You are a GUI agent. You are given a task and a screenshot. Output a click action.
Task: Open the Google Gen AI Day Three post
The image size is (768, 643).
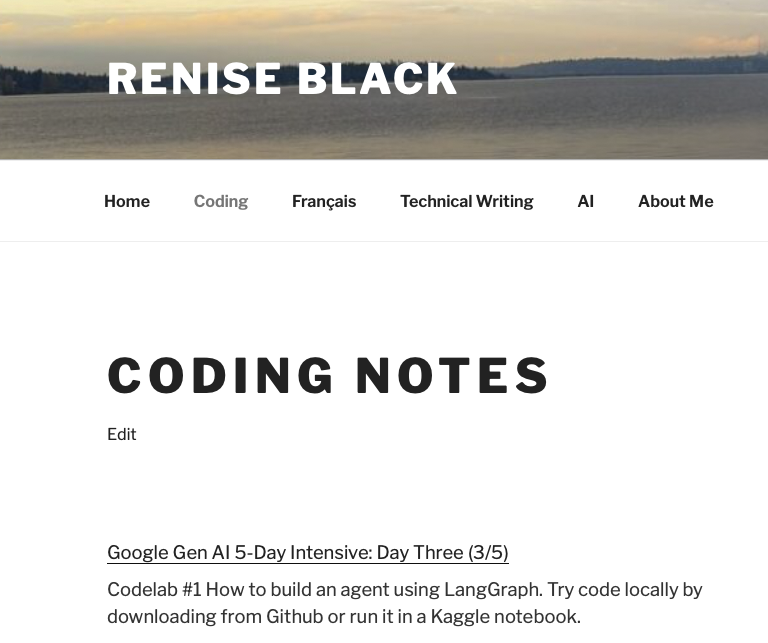[x=308, y=552]
